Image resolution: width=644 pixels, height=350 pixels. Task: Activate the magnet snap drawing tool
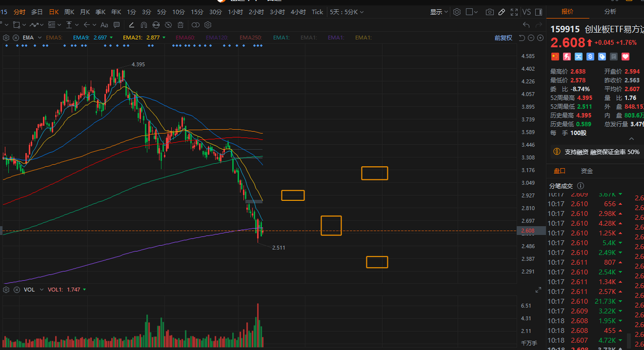coord(144,25)
